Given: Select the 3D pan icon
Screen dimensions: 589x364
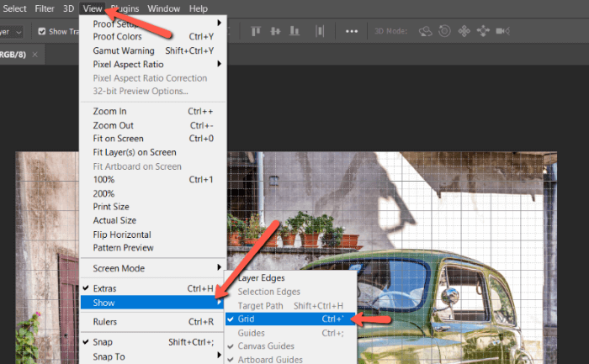Looking at the screenshot, I should point(464,31).
